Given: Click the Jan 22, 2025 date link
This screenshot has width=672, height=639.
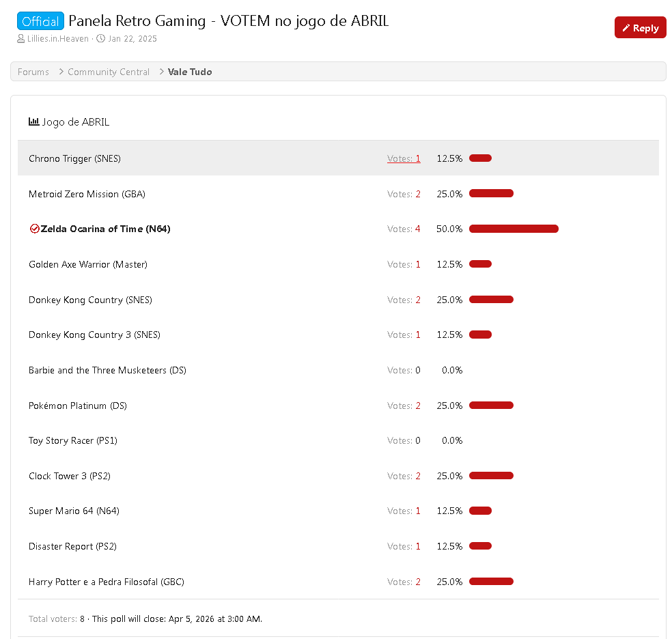Looking at the screenshot, I should click(132, 38).
